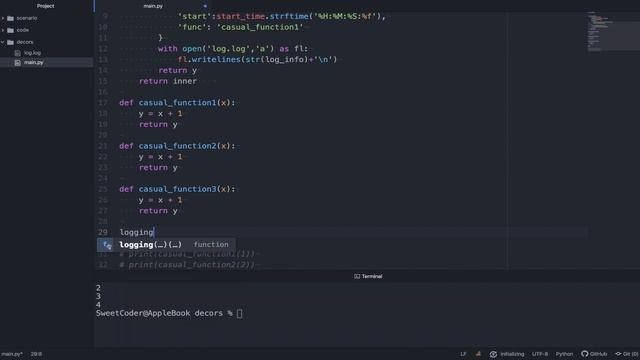The width and height of the screenshot is (640, 360).
Task: Open go-to-line via 29:8 cursor position
Action: [36, 354]
